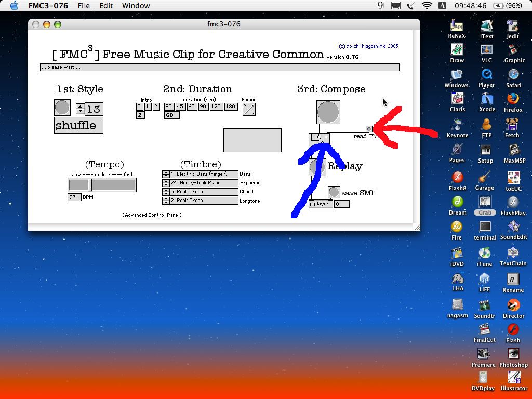Click the Bass timbre stepper arrows
Image resolution: width=532 pixels, height=399 pixels.
pyautogui.click(x=166, y=174)
